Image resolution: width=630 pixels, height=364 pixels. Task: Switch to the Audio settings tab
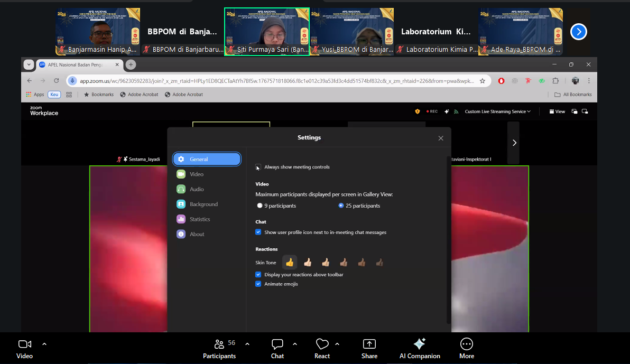[x=197, y=189]
